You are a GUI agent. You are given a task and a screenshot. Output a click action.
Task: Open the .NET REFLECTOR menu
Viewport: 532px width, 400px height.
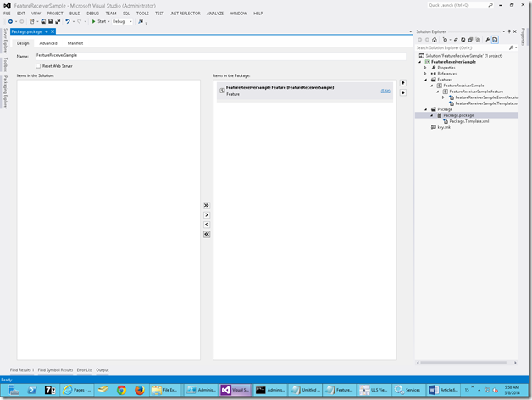tap(186, 14)
